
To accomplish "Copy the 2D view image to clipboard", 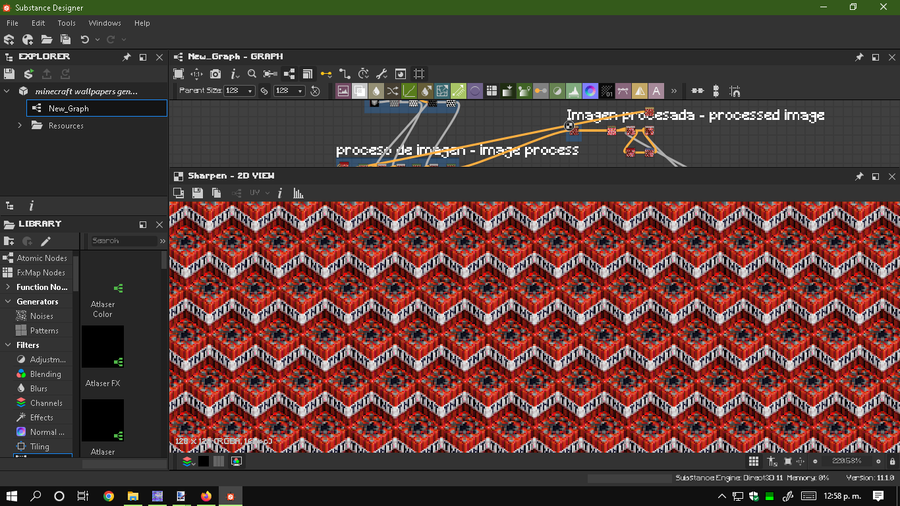I will [216, 193].
